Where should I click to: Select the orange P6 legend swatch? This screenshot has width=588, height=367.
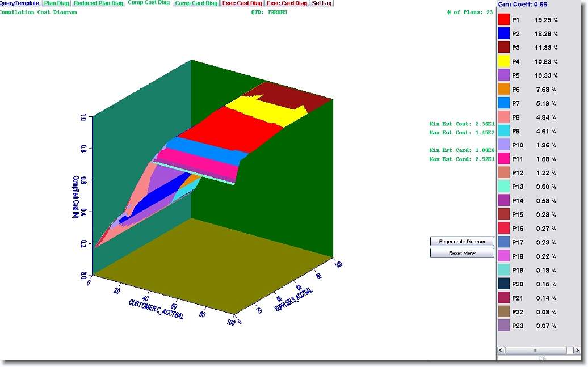pyautogui.click(x=503, y=89)
